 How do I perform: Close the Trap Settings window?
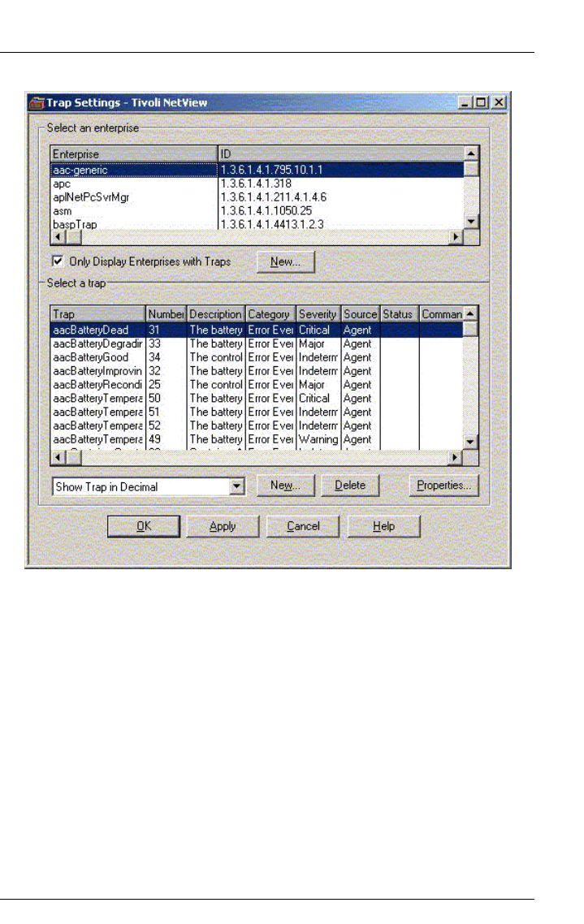(499, 102)
